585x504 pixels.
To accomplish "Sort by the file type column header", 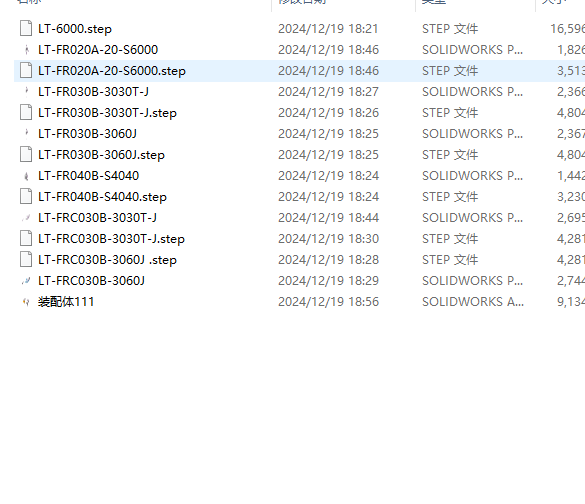I will tap(434, 1).
